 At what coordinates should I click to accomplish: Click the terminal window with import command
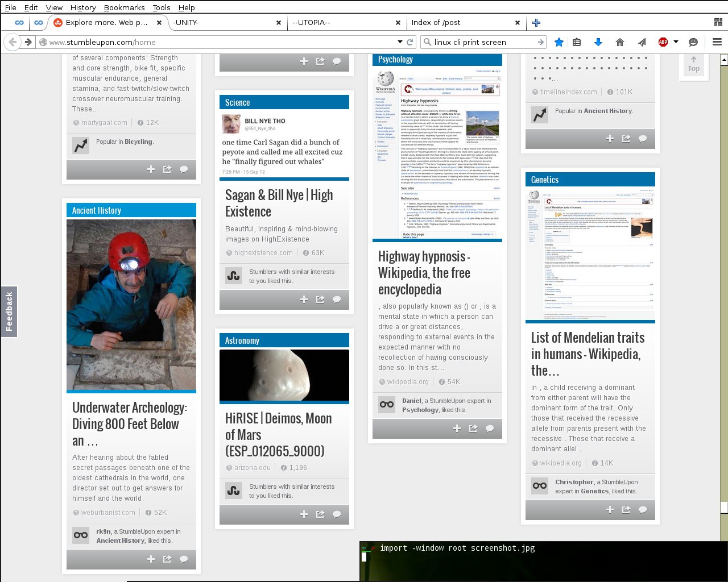click(544, 561)
